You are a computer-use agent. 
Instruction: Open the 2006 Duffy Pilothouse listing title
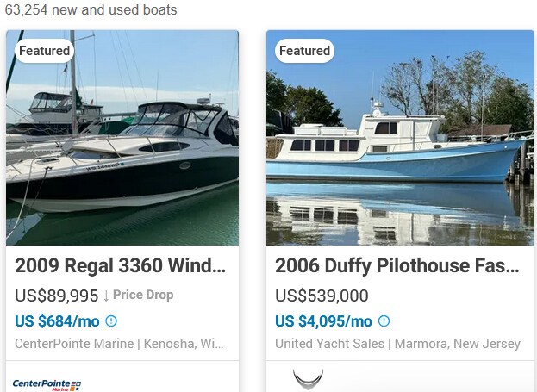point(397,265)
